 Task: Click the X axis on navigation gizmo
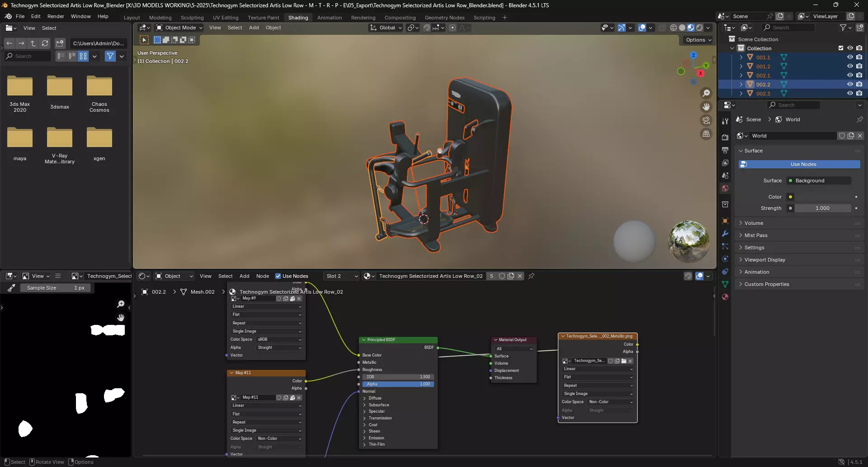point(700,73)
